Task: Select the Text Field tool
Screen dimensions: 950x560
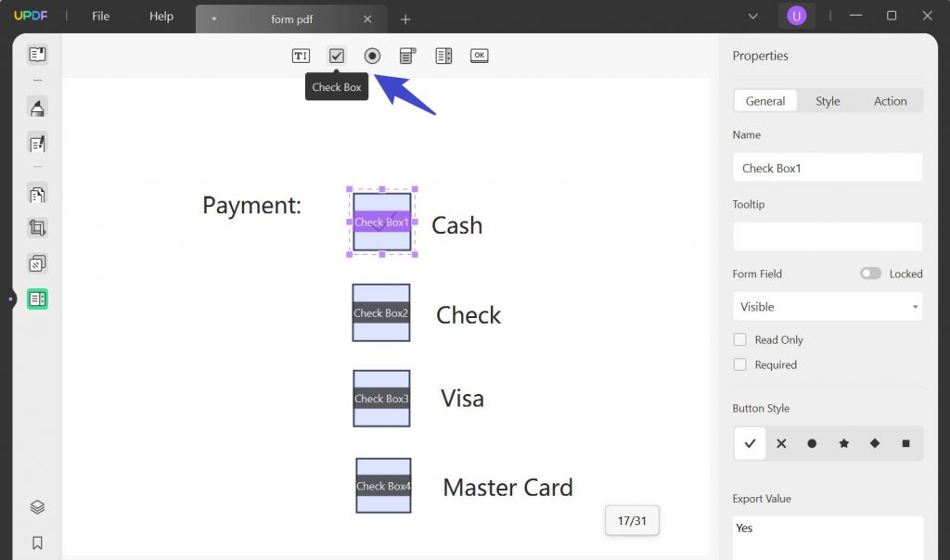Action: [300, 56]
